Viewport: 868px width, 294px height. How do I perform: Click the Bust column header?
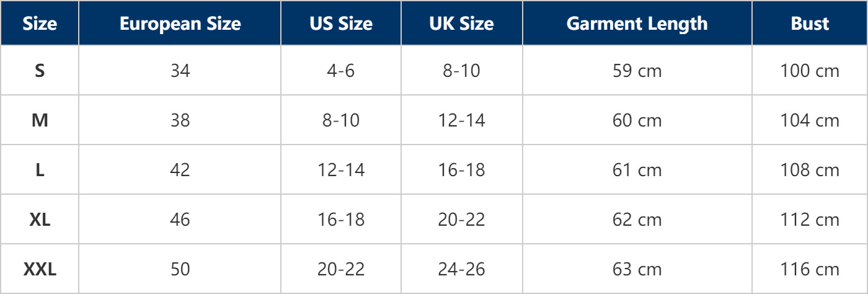click(810, 24)
